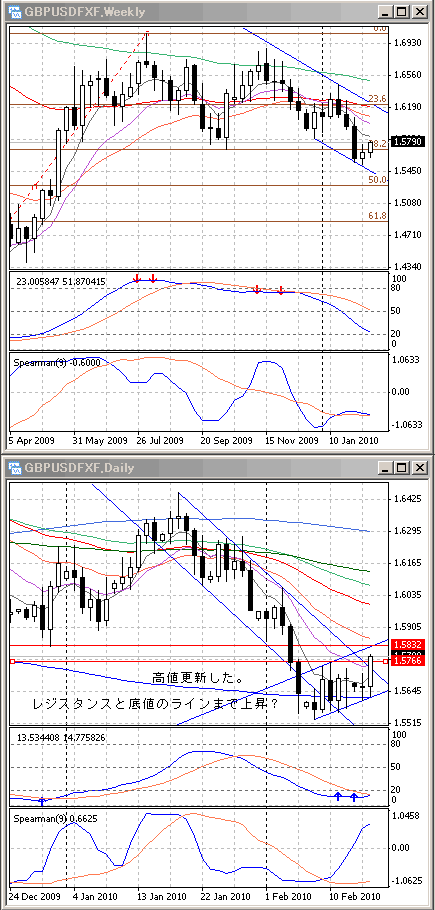Click the 1.5515 value on the Daily price axis
435x910 pixels.
point(407,722)
